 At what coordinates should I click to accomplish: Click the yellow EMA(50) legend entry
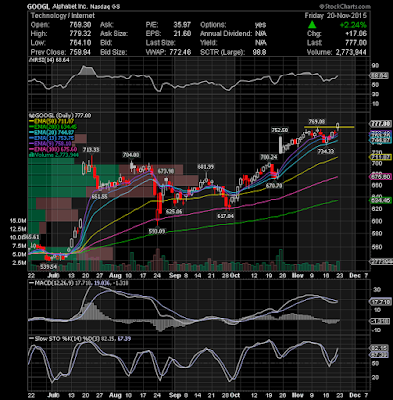pyautogui.click(x=51, y=121)
